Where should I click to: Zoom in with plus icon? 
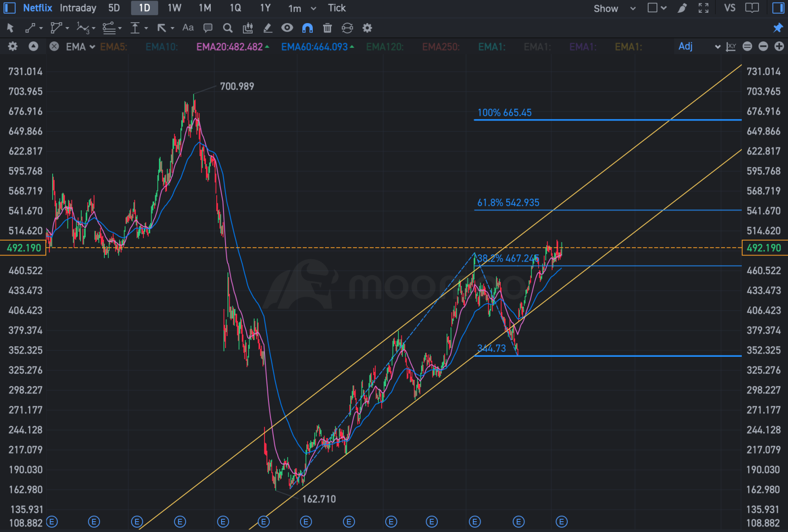779,46
